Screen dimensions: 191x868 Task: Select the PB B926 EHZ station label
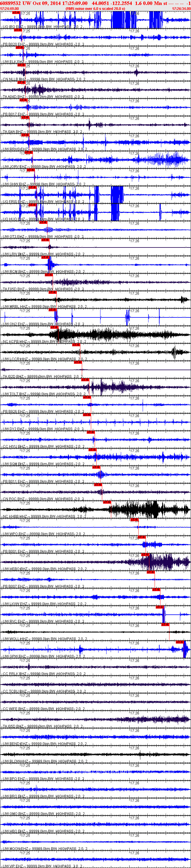click(43, 412)
